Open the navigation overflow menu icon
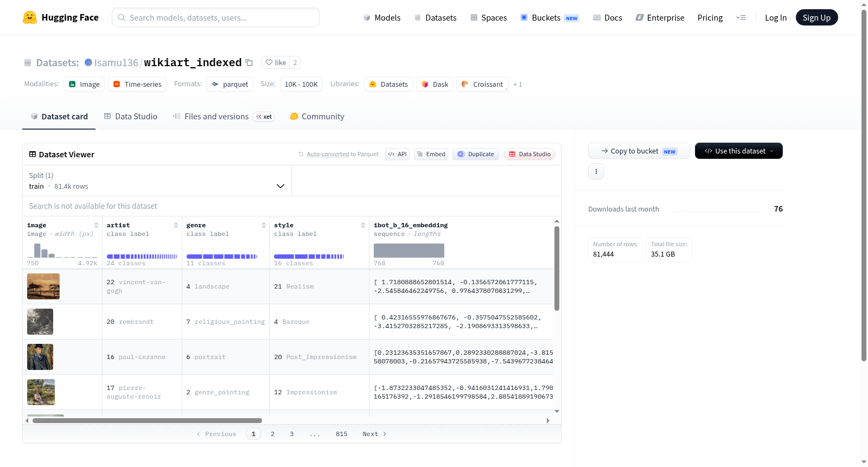Screen dimensions: 868x467 (x=741, y=17)
